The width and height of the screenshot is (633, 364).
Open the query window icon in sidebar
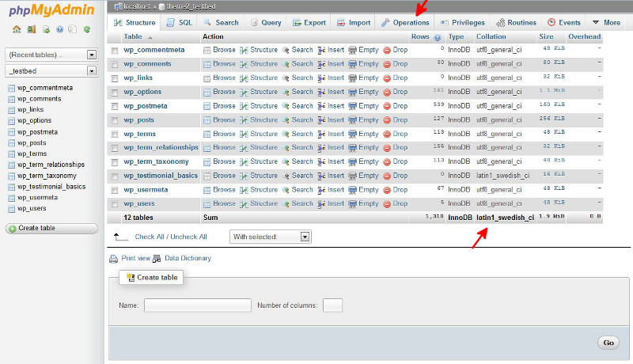pyautogui.click(x=46, y=29)
